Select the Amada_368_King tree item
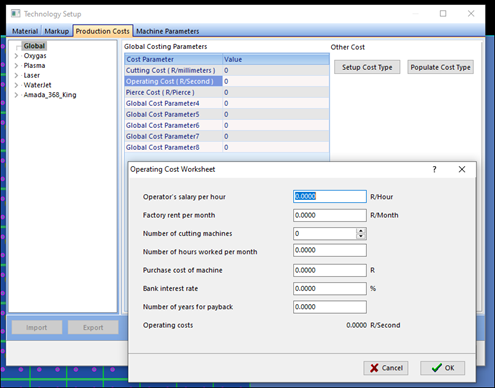 point(50,95)
